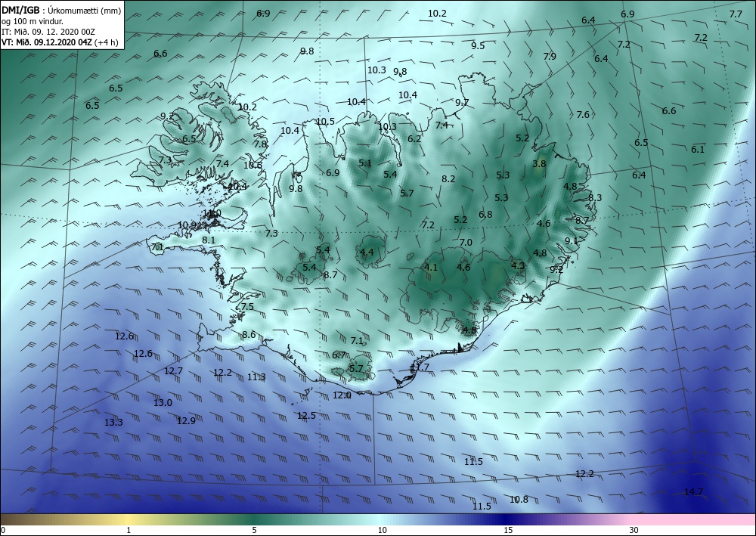Screen dimensions: 756x536
Task: Click the map value 6.7
Action: (339, 355)
